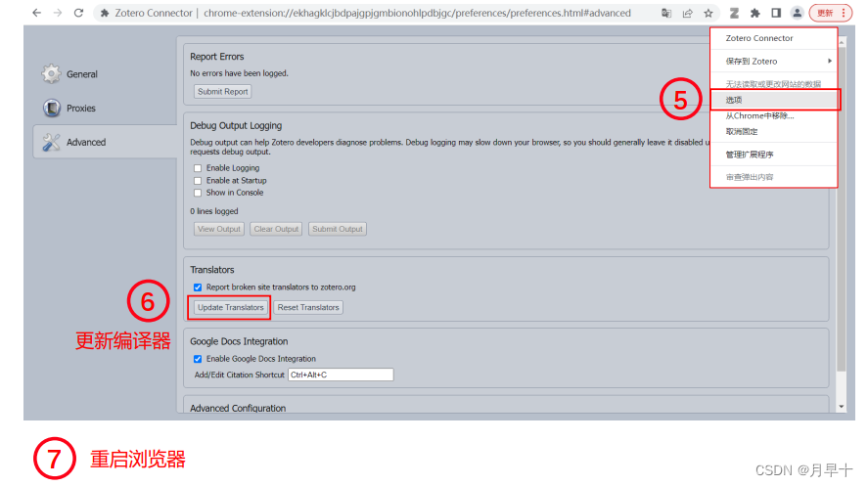Go back with the browser back arrow
The height and width of the screenshot is (486, 868).
coord(36,13)
